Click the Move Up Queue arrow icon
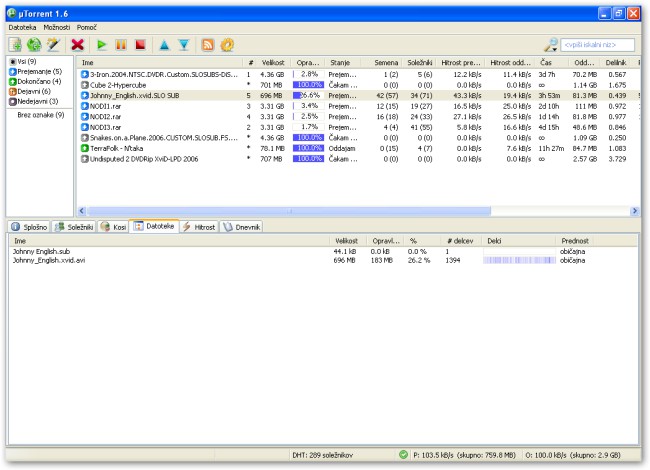Viewport: 650px width, 470px height. pos(165,45)
